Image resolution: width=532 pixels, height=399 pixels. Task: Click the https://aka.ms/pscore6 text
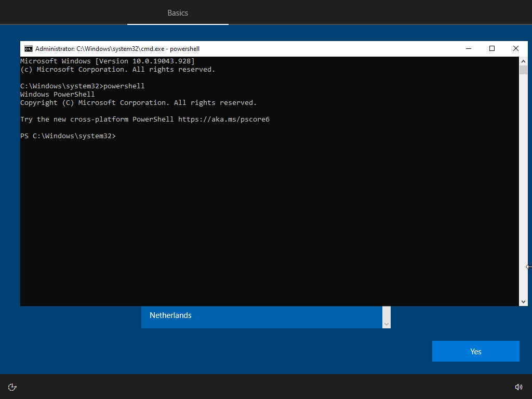click(x=223, y=119)
